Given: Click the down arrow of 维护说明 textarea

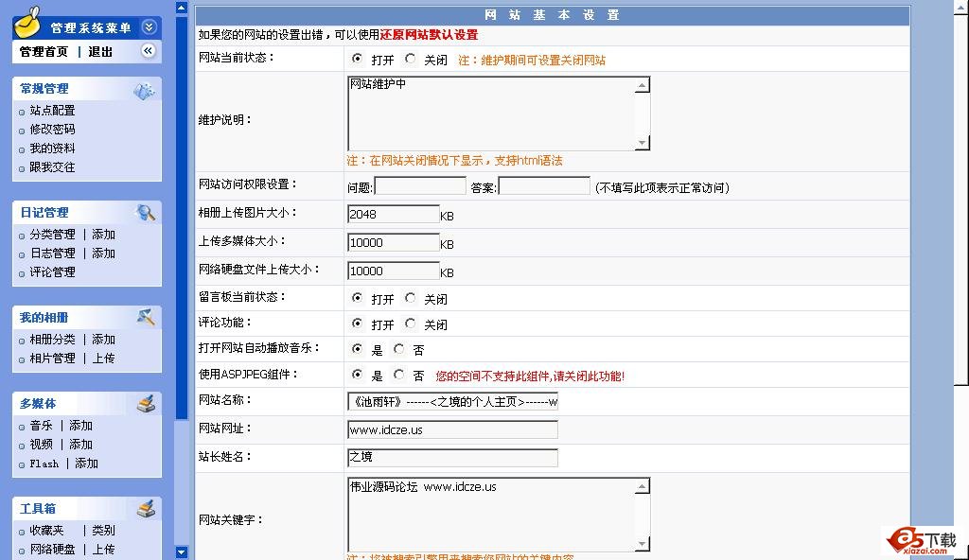Looking at the screenshot, I should tap(643, 143).
